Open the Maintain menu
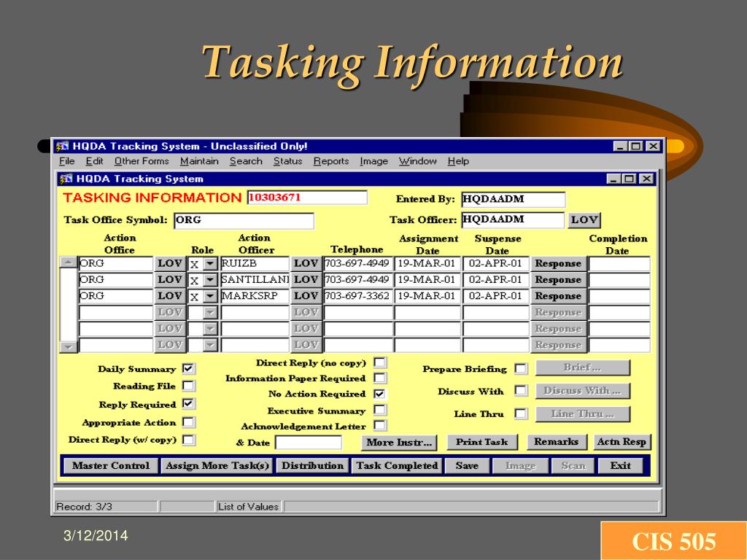Viewport: 747px width, 560px height. click(x=199, y=161)
